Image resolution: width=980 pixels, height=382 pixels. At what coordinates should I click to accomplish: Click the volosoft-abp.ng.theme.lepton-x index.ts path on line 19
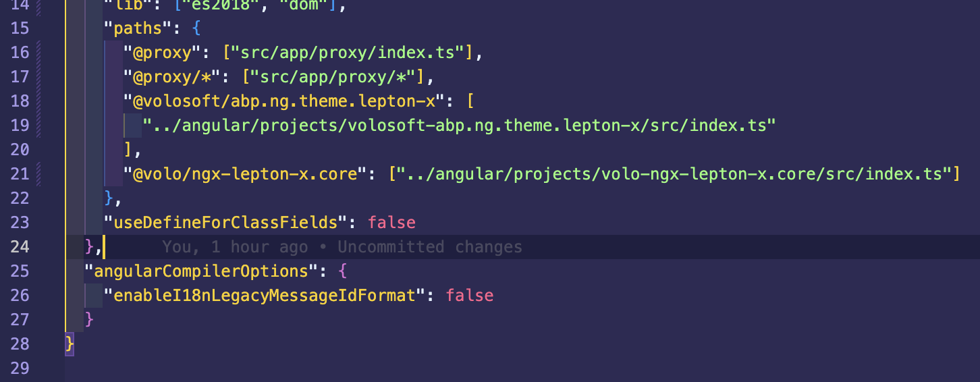[x=459, y=126]
